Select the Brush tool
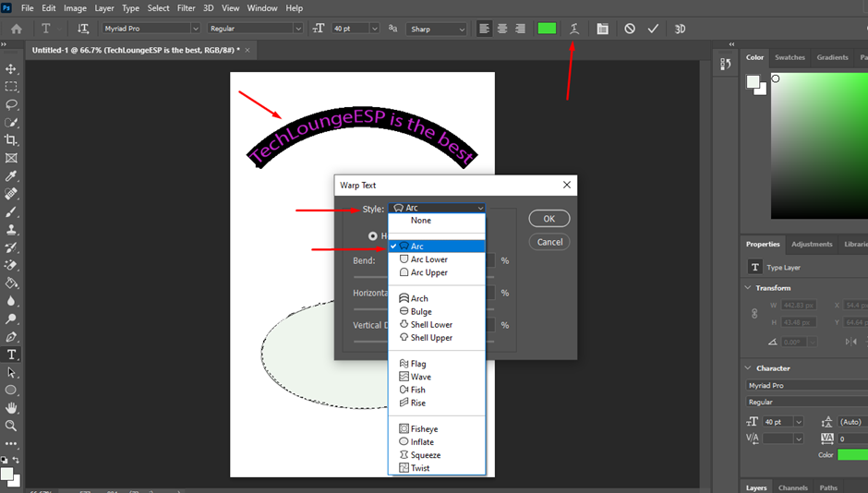The height and width of the screenshot is (493, 868). (11, 212)
